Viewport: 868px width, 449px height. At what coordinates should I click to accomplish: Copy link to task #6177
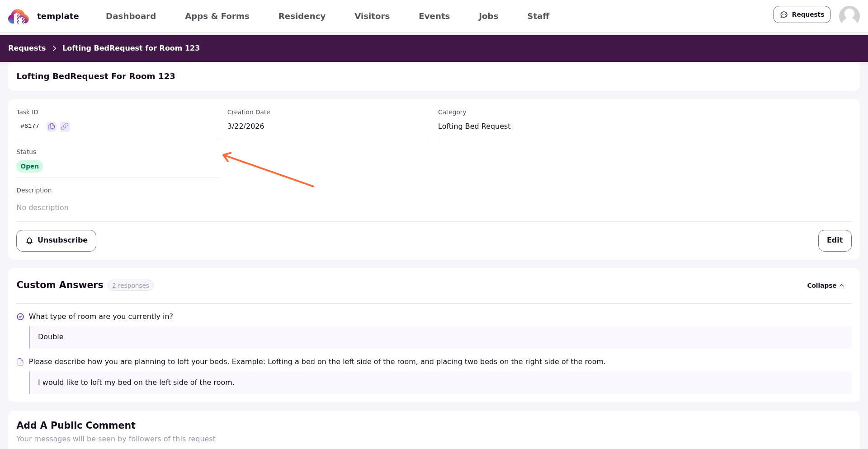(x=65, y=126)
